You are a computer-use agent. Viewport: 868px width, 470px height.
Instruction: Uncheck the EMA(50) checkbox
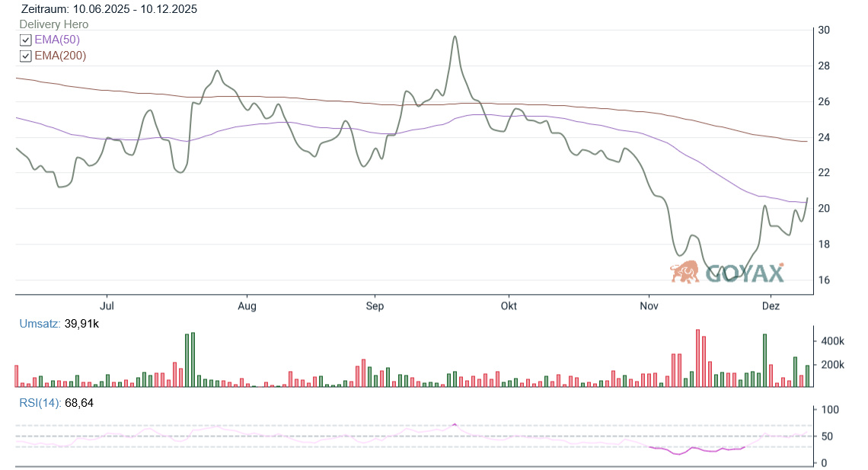(x=25, y=40)
